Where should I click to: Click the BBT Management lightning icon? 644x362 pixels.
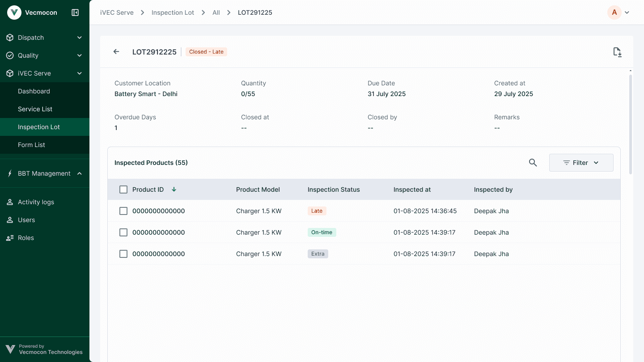[x=10, y=173]
